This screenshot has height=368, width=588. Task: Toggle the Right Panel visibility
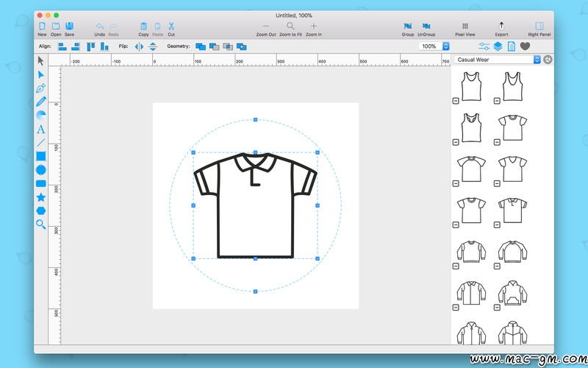click(x=539, y=26)
